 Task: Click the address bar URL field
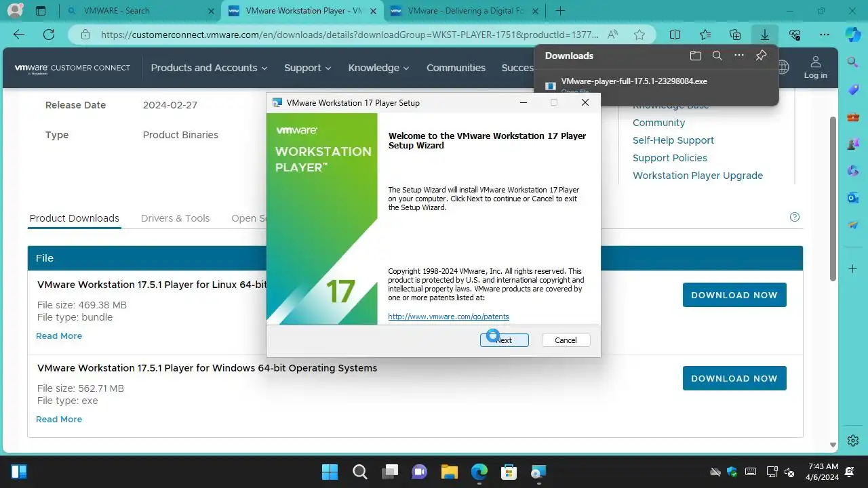click(x=350, y=35)
